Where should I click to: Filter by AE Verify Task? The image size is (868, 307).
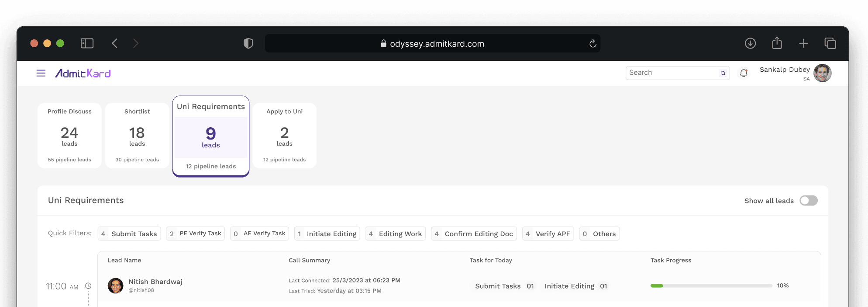tap(260, 234)
